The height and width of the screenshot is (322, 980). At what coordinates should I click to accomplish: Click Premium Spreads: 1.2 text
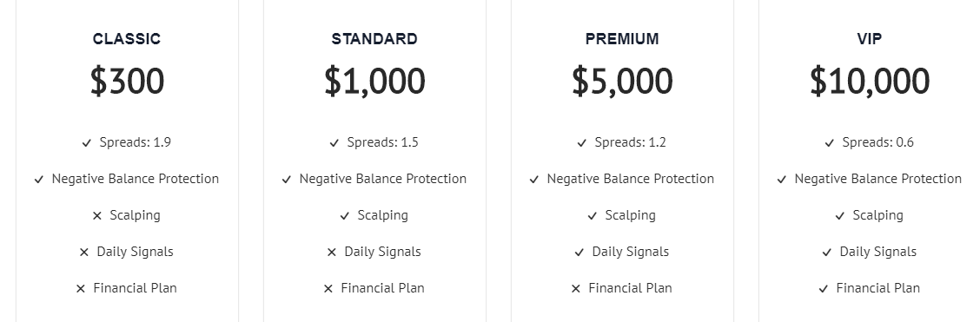pos(631,142)
